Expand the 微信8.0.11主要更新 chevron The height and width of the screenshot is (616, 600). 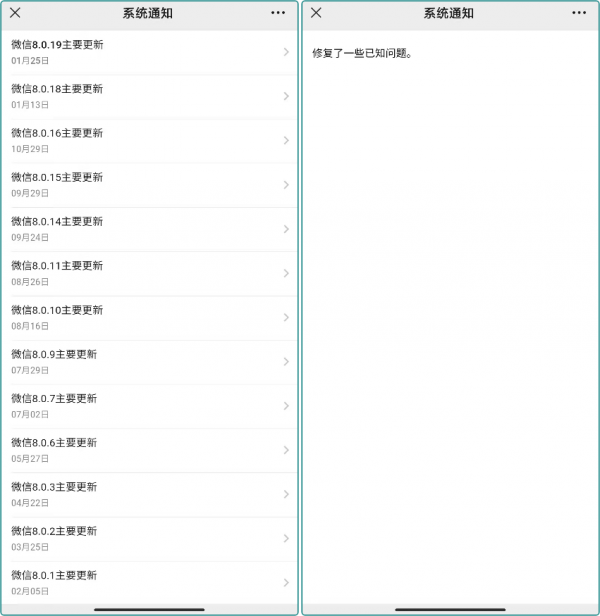pyautogui.click(x=286, y=273)
